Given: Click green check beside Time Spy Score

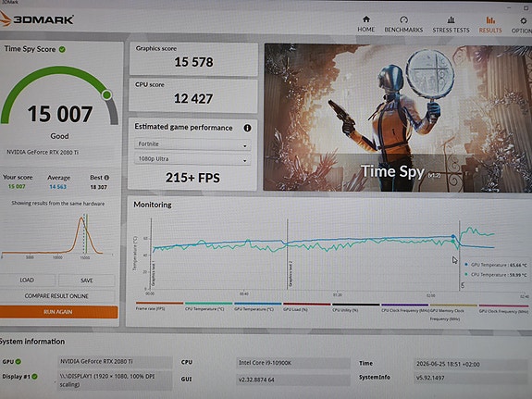Looking at the screenshot, I should (x=62, y=49).
